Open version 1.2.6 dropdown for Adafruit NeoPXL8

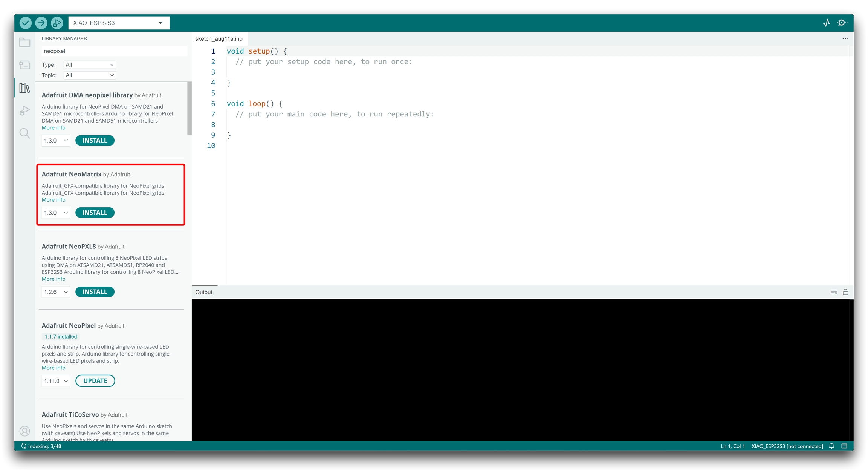56,292
